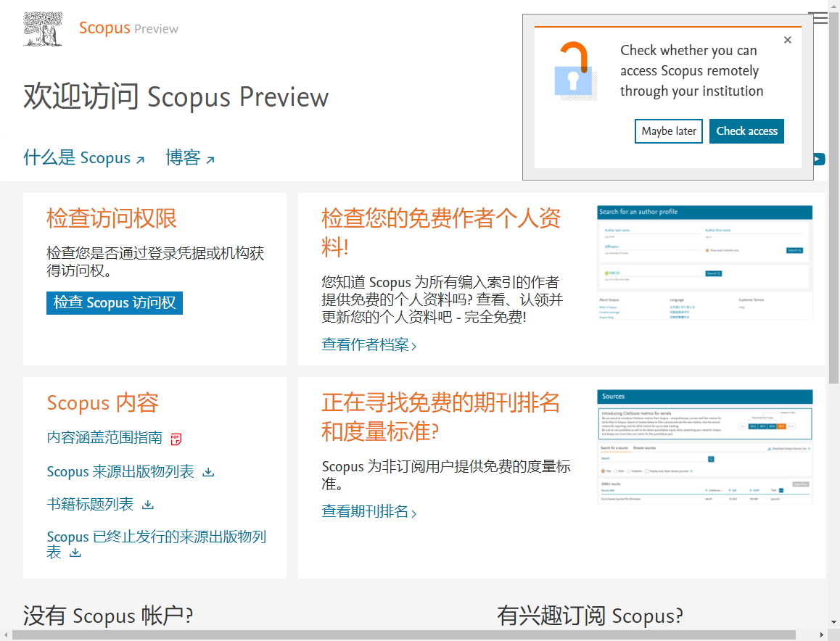The width and height of the screenshot is (840, 641).
Task: Open 博客 link
Action: pyautogui.click(x=189, y=158)
